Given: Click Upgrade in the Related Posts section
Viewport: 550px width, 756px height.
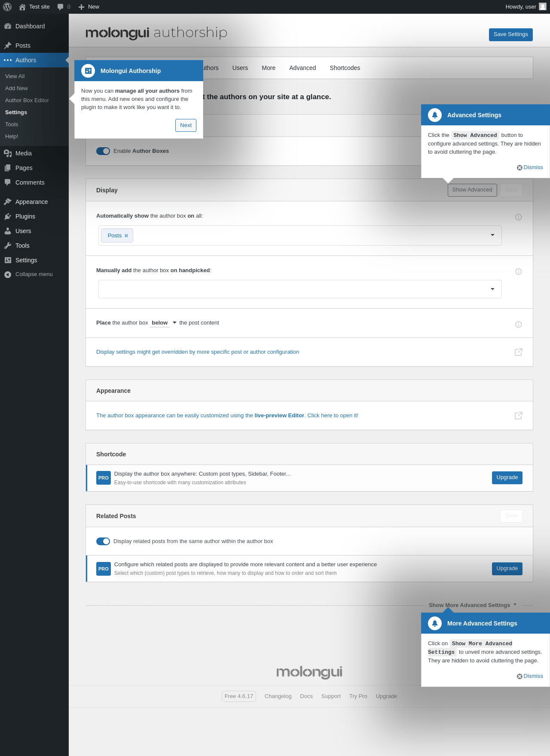Looking at the screenshot, I should tap(507, 569).
